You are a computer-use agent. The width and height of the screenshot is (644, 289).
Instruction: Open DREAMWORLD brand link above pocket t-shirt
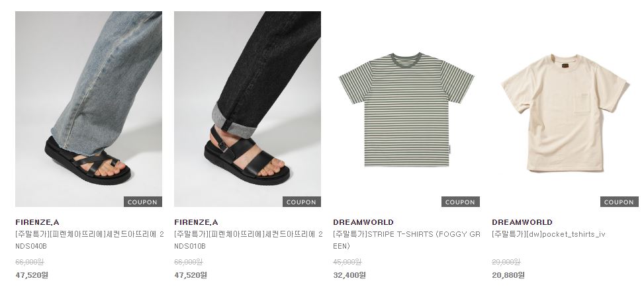(x=522, y=222)
